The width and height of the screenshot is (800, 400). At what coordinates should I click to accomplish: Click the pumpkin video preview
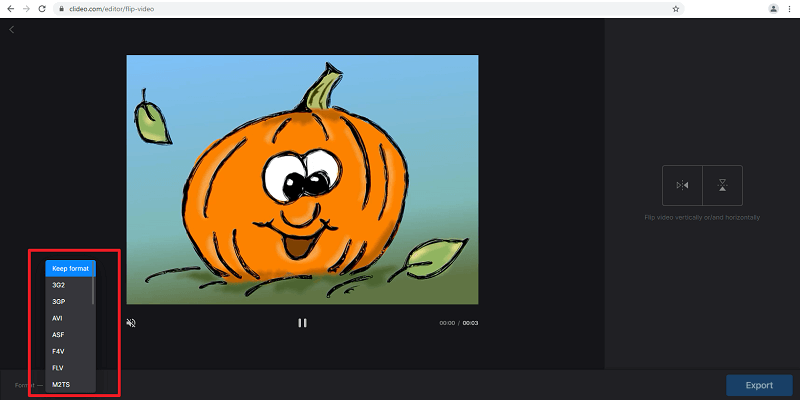tap(303, 180)
